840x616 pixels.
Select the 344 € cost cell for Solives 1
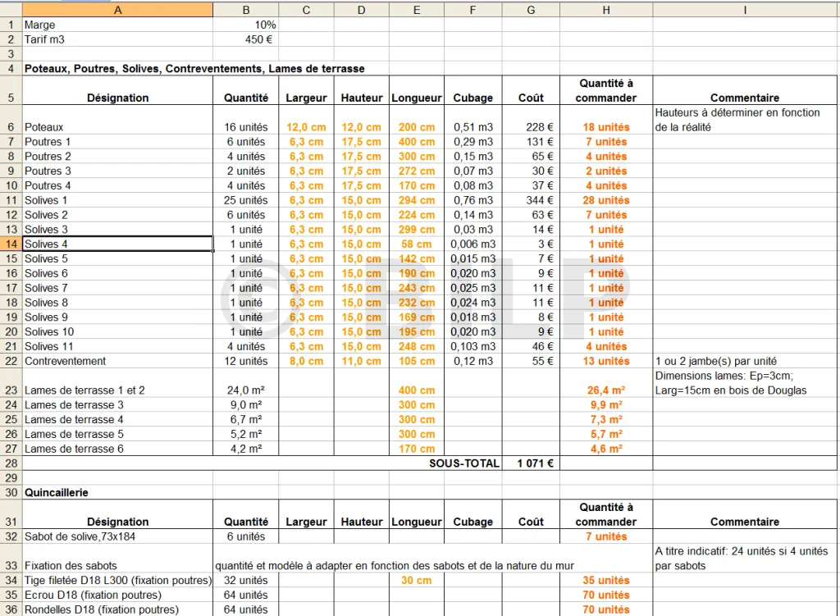[x=531, y=200]
